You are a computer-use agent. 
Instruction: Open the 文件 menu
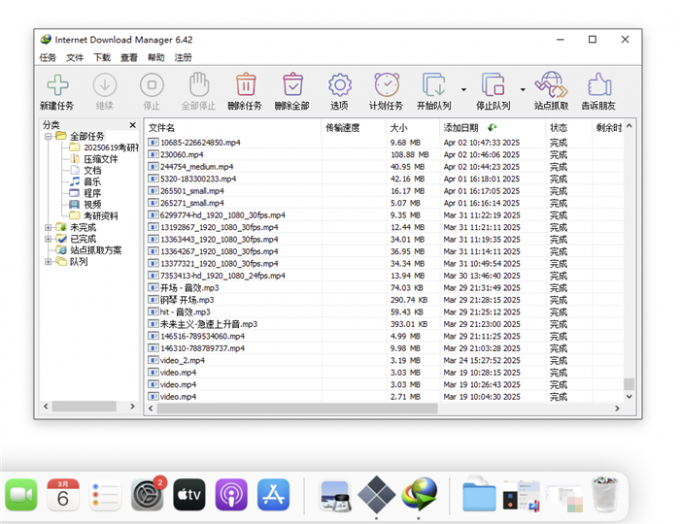click(x=75, y=57)
